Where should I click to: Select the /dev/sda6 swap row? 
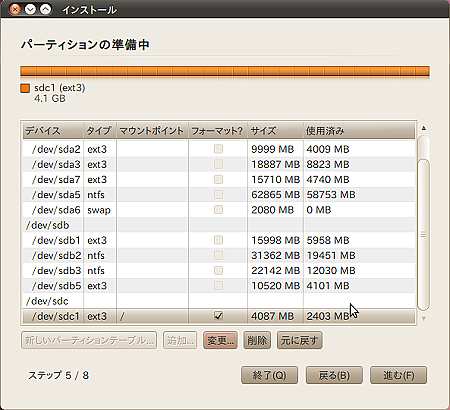click(x=219, y=210)
